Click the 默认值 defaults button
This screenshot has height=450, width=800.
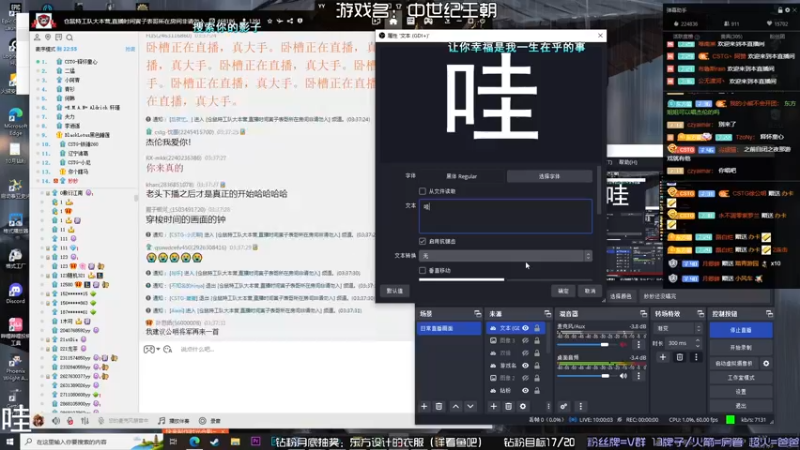[395, 291]
